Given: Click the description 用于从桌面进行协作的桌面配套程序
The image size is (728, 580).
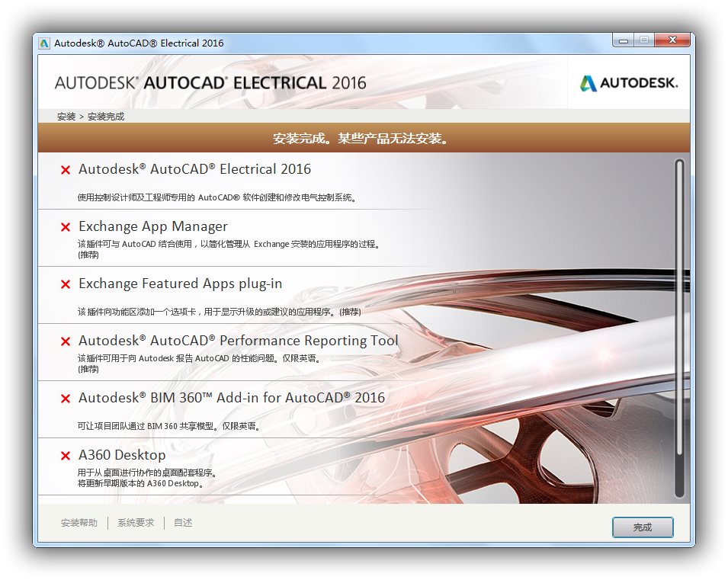Looking at the screenshot, I should pyautogui.click(x=146, y=478).
